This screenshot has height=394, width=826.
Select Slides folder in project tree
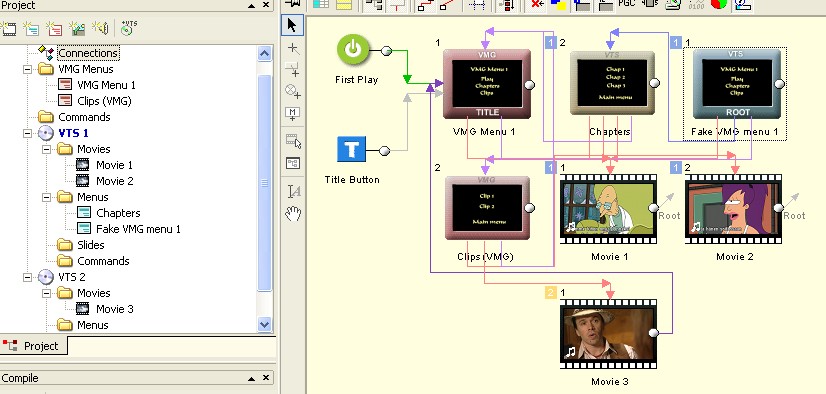(91, 245)
